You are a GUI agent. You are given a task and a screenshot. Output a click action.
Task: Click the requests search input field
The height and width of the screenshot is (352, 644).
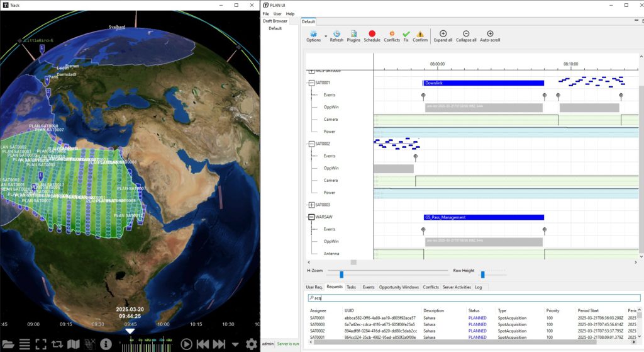click(472, 298)
